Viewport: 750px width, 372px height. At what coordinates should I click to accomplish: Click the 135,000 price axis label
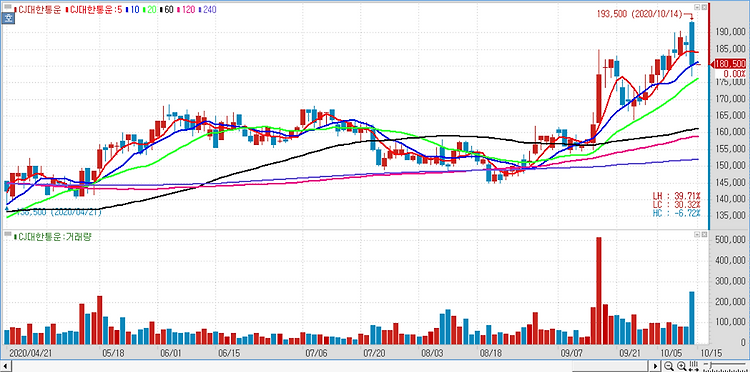pyautogui.click(x=730, y=216)
